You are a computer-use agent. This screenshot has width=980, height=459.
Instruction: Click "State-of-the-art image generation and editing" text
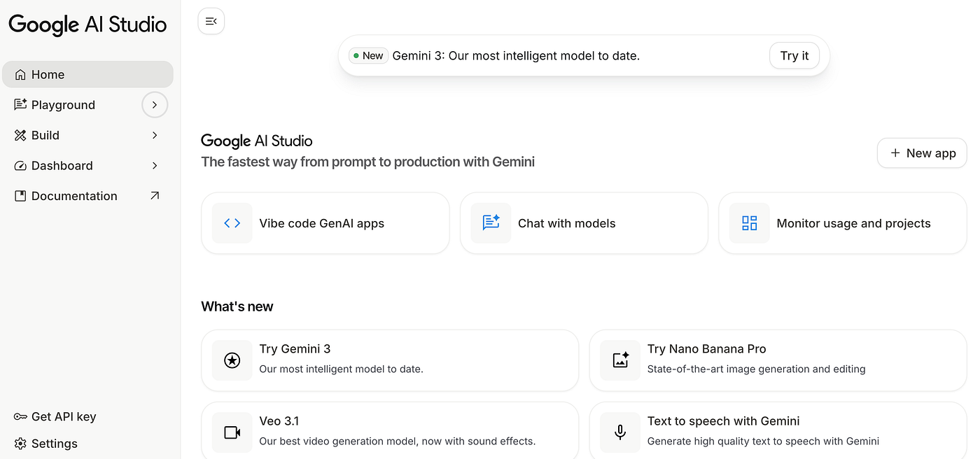(x=757, y=369)
